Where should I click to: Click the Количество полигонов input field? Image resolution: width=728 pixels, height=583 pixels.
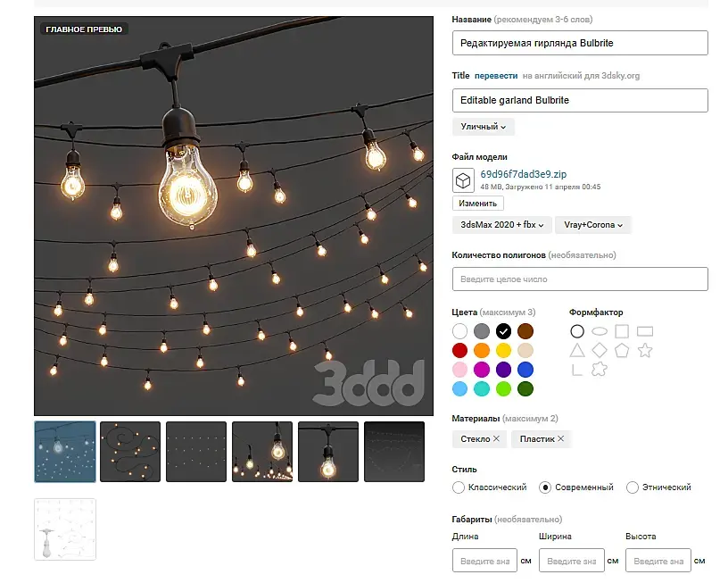click(580, 279)
